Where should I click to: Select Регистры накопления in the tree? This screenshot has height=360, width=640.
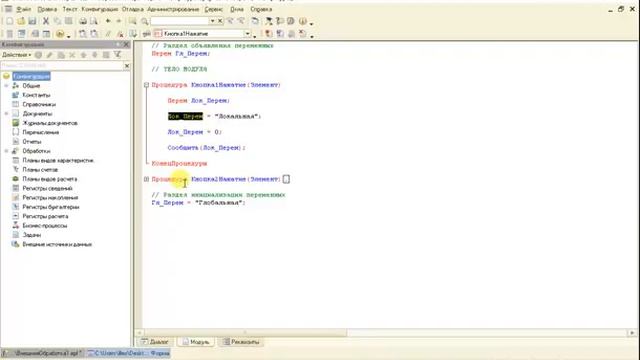coord(50,198)
